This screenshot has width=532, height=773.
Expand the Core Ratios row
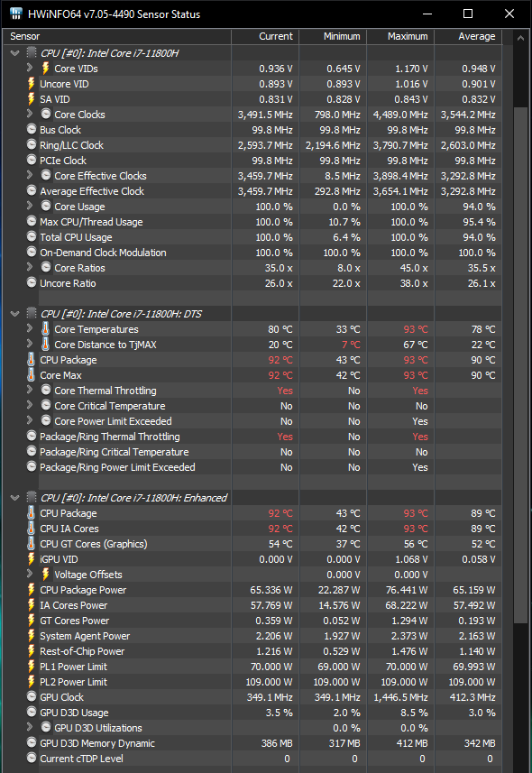point(30,267)
